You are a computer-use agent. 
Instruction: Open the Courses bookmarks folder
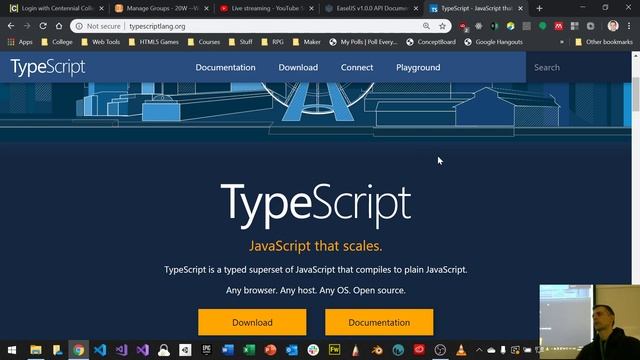[x=204, y=42]
